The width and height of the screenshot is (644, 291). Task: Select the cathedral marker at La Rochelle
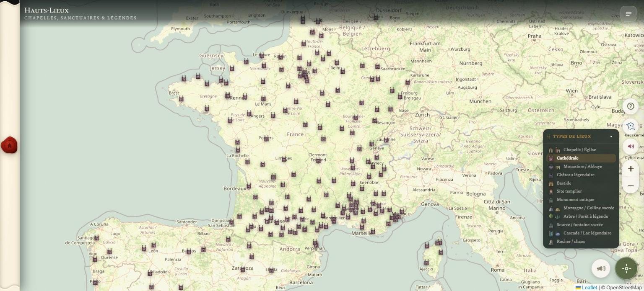point(238,149)
